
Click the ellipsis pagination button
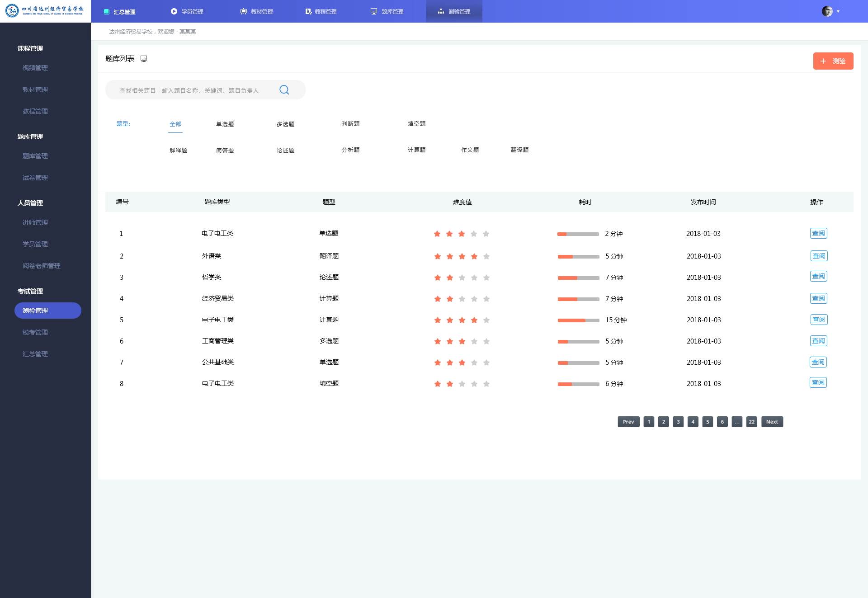[737, 422]
